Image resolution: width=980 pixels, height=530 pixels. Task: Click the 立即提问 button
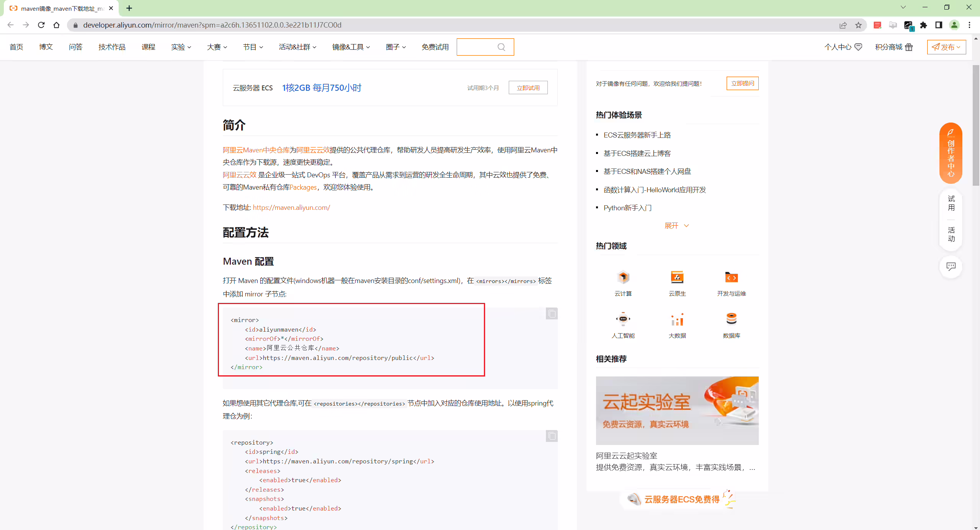click(x=742, y=83)
